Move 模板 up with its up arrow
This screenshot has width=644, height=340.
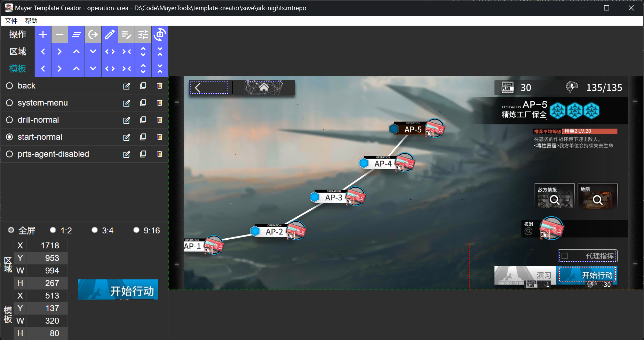click(x=77, y=69)
